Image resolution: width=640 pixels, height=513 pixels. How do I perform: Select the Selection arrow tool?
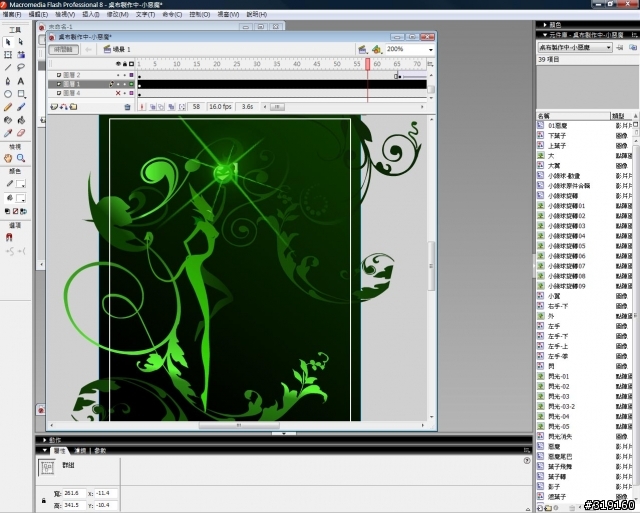8,42
